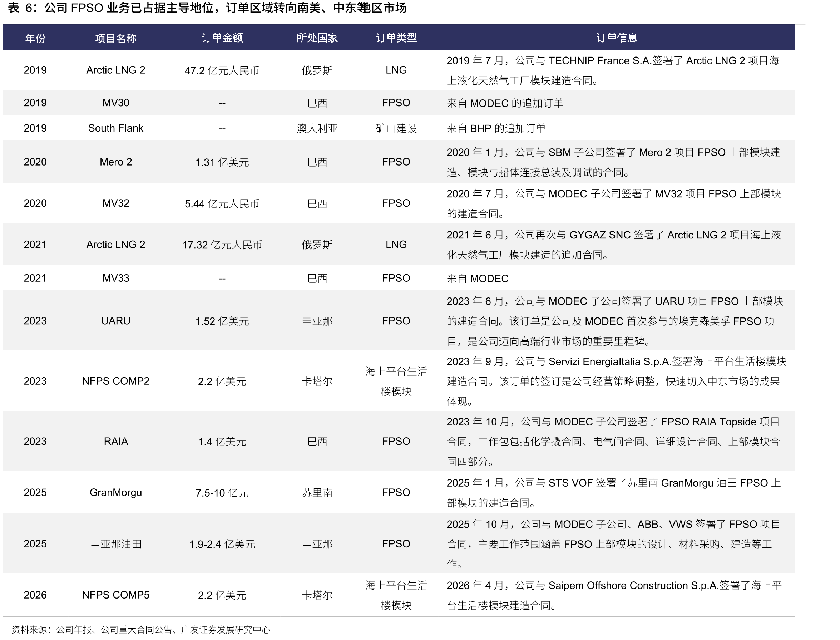Viewport: 840px width, 640px height.
Task: Click the '2026' year cell
Action: tap(35, 595)
